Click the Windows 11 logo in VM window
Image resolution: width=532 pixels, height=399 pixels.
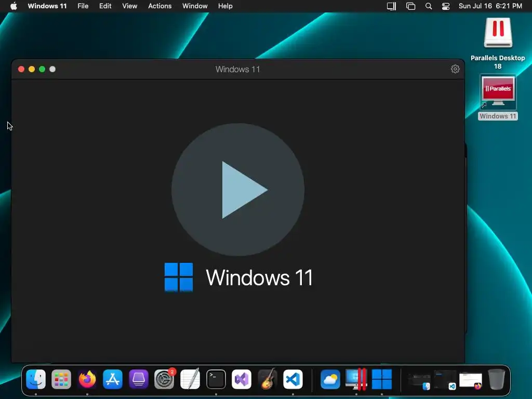(x=179, y=277)
